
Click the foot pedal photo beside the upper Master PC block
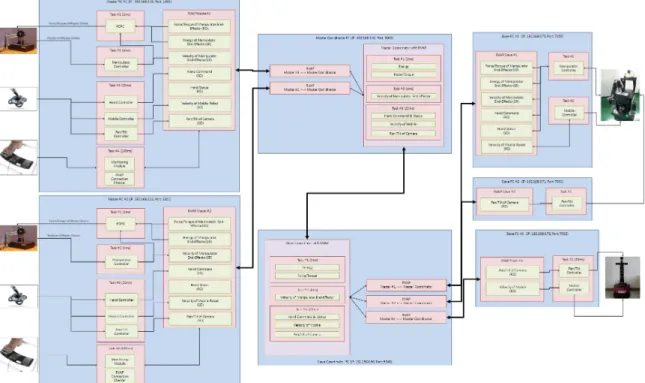tap(18, 158)
